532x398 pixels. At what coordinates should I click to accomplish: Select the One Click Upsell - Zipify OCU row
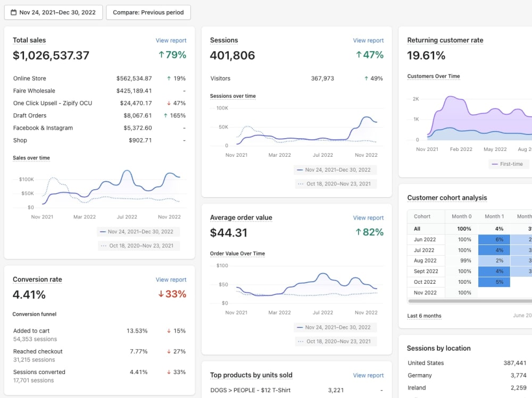tap(99, 103)
